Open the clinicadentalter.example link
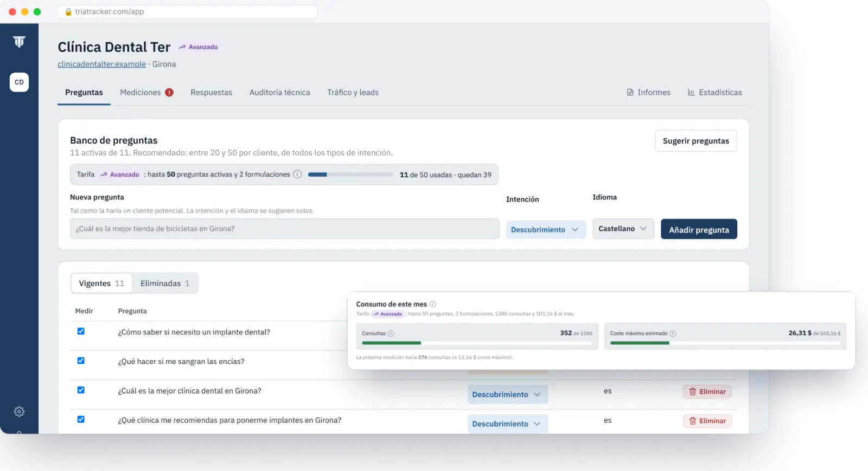The height and width of the screenshot is (471, 868). 101,64
